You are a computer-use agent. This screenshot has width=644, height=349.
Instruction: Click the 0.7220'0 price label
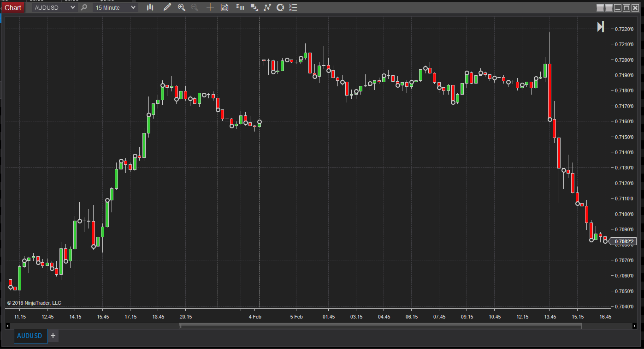tap(624, 29)
